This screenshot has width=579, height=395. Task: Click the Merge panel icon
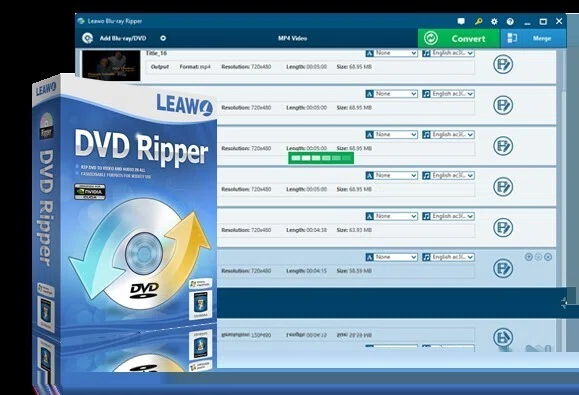click(x=512, y=38)
